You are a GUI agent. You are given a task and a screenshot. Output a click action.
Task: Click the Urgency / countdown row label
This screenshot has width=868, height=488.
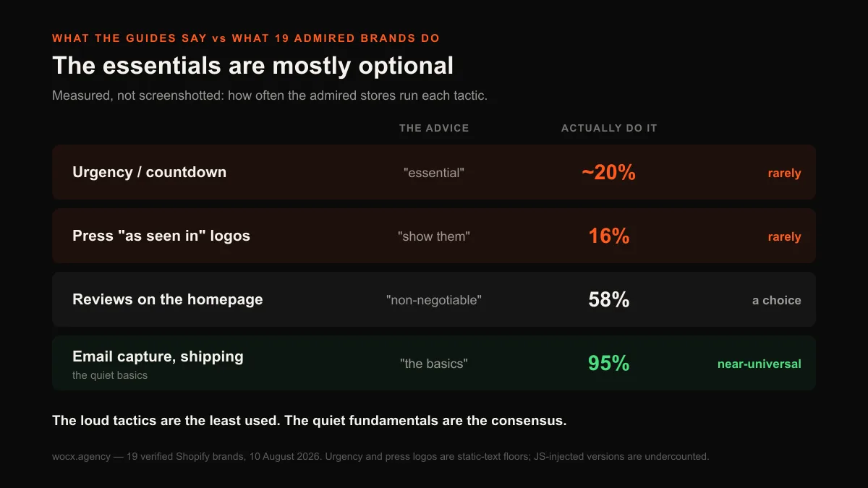click(x=149, y=172)
